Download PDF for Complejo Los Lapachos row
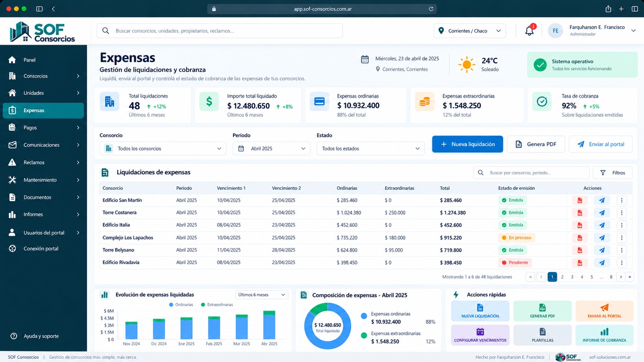644x362 pixels. point(580,238)
